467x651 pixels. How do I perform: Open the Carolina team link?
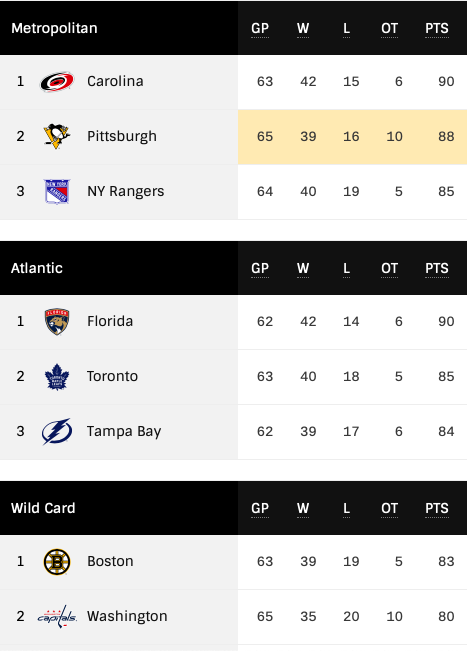115,81
